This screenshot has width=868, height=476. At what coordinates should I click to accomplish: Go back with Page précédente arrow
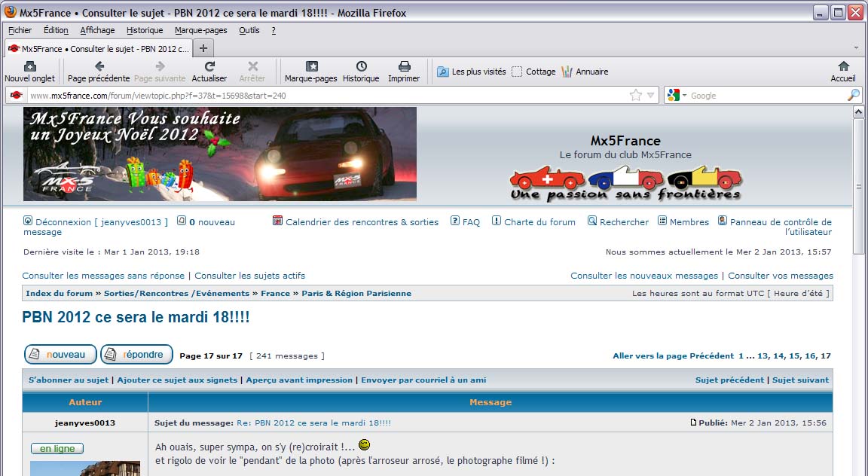[x=99, y=66]
